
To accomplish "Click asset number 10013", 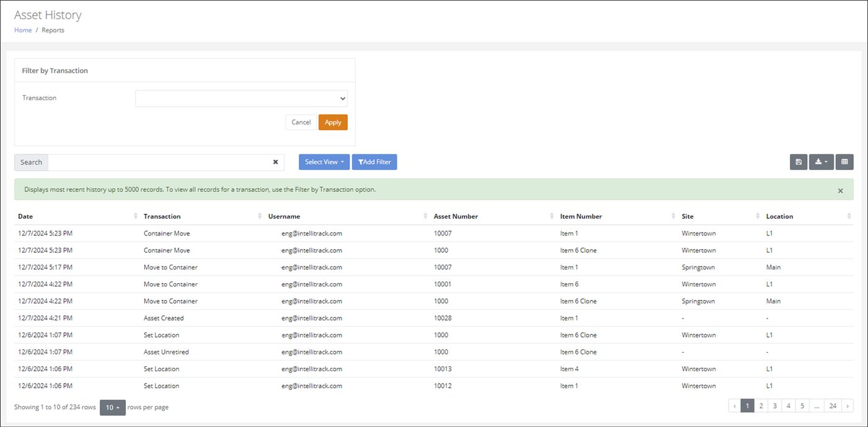I will (443, 369).
